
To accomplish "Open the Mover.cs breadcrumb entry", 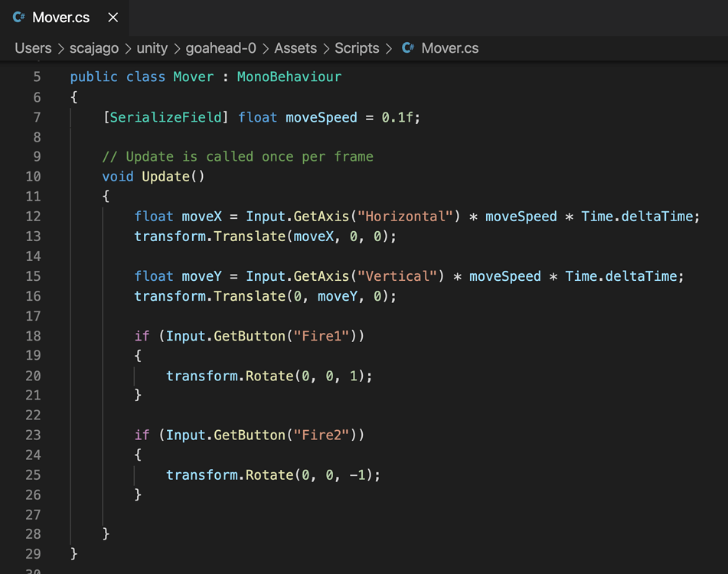I will click(449, 47).
